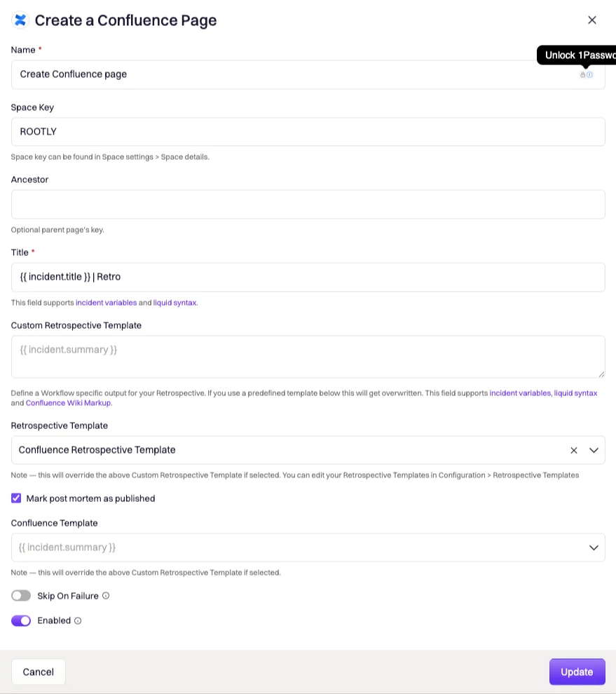Open the Enabled info icon
616x694 pixels.
coord(78,620)
